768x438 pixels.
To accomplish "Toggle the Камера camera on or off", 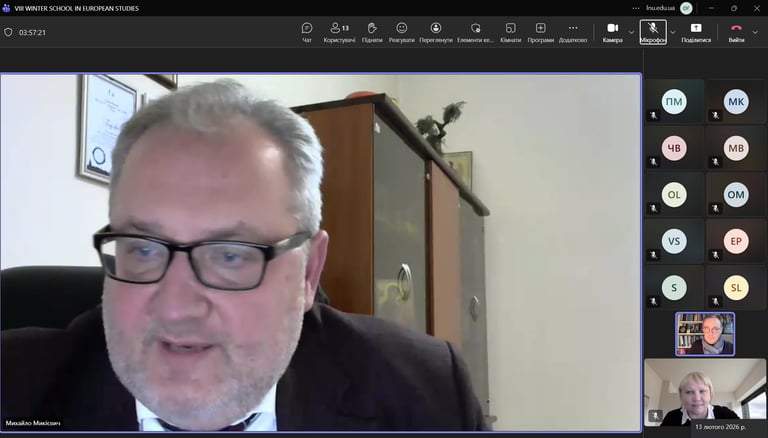I will tap(613, 32).
